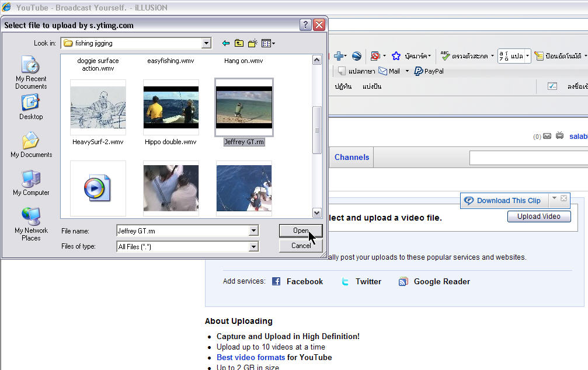Open the translate แปล dropdown

527,56
